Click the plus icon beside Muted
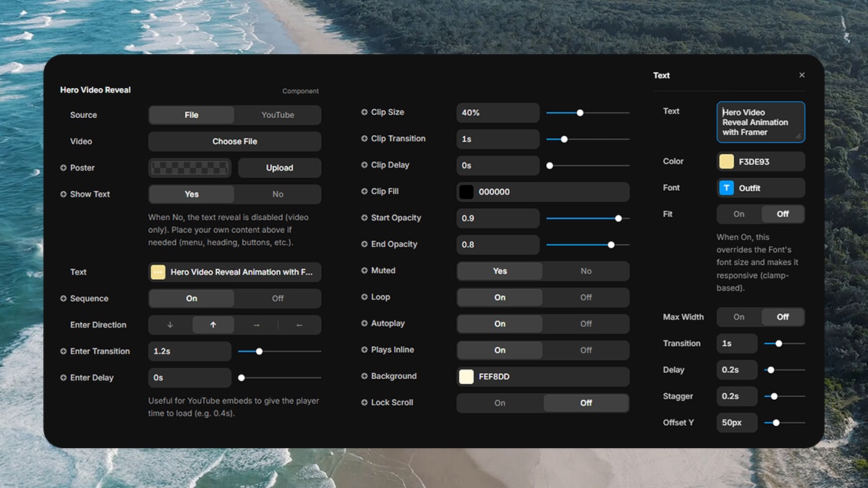The width and height of the screenshot is (868, 488). (365, 270)
